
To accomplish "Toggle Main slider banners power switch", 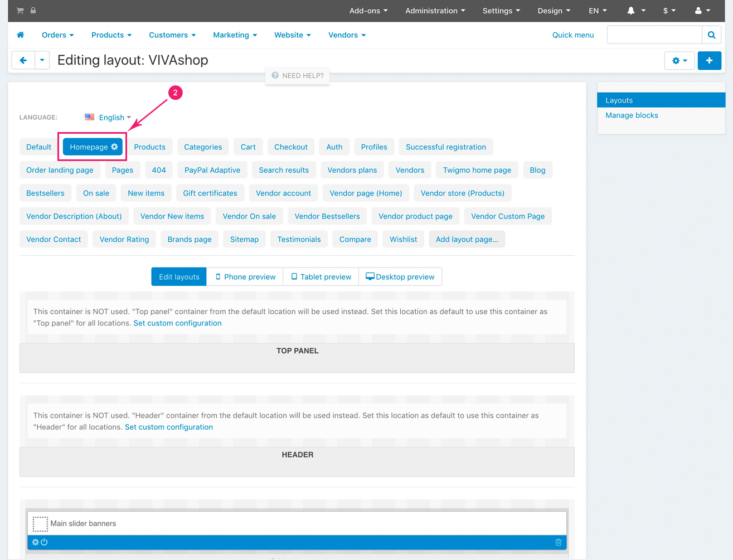I will coord(45,542).
